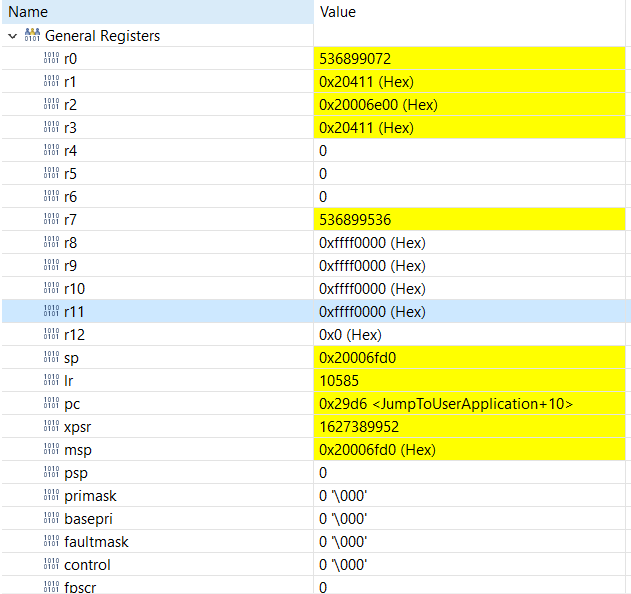
Task: Collapse the General Registers group
Action: tap(12, 36)
